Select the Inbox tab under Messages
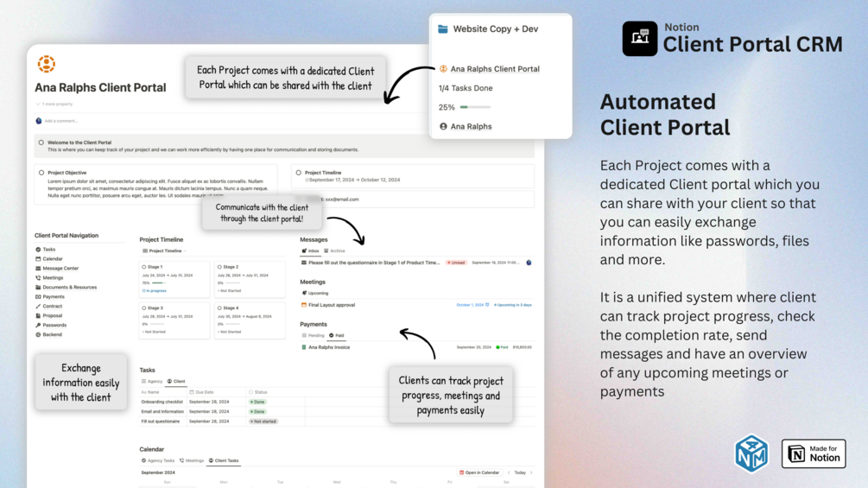Viewport: 868px width, 488px height. tap(311, 250)
